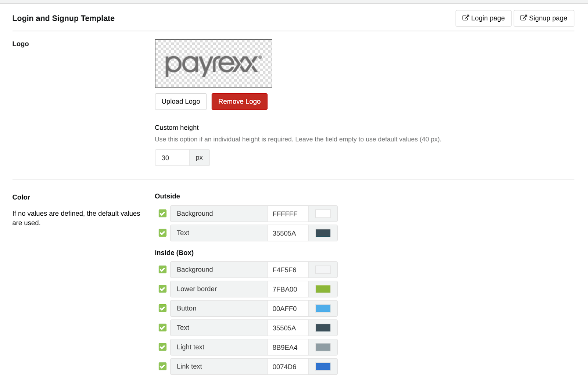Edit the FFFFFF hex value field
The image size is (588, 388).
coord(288,213)
